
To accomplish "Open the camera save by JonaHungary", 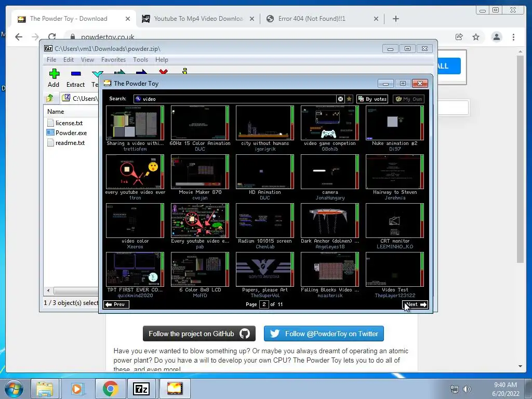I will pyautogui.click(x=330, y=171).
